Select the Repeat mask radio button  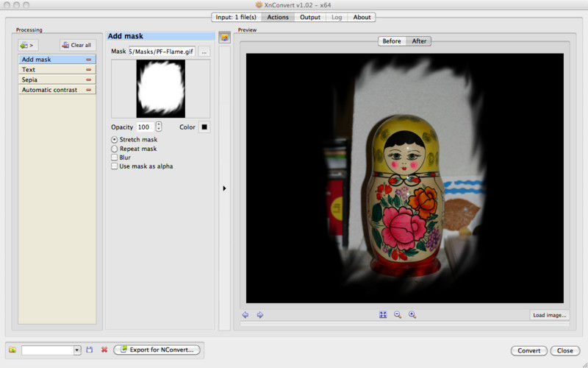[x=114, y=149]
